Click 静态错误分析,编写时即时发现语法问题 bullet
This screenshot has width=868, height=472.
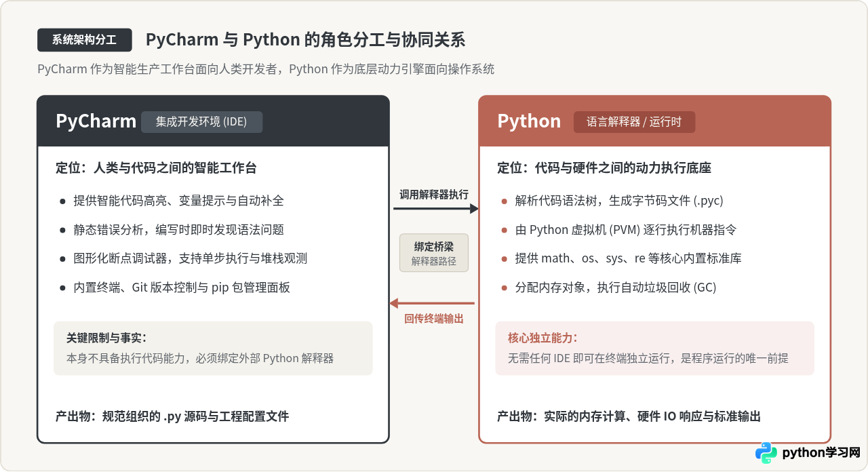click(x=179, y=230)
